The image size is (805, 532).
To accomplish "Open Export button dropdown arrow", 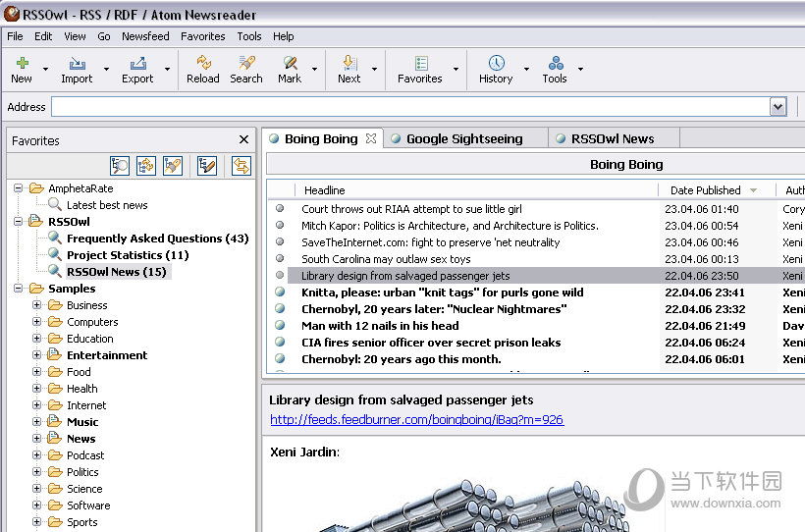I will click(x=167, y=69).
